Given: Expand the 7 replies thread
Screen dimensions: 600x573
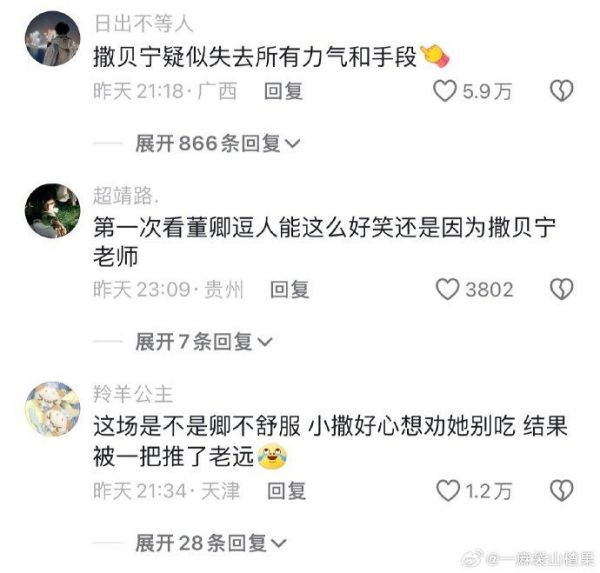Looking at the screenshot, I should 204,341.
